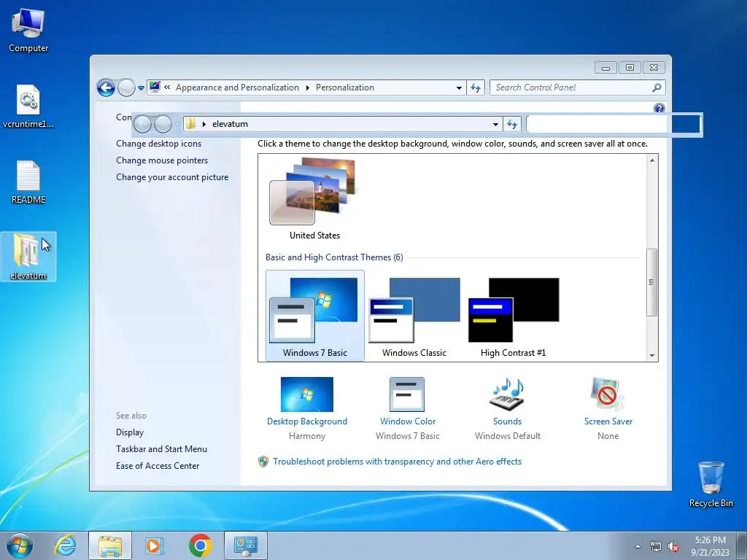Launch Internet Explorer from taskbar
The height and width of the screenshot is (560, 747).
(65, 545)
